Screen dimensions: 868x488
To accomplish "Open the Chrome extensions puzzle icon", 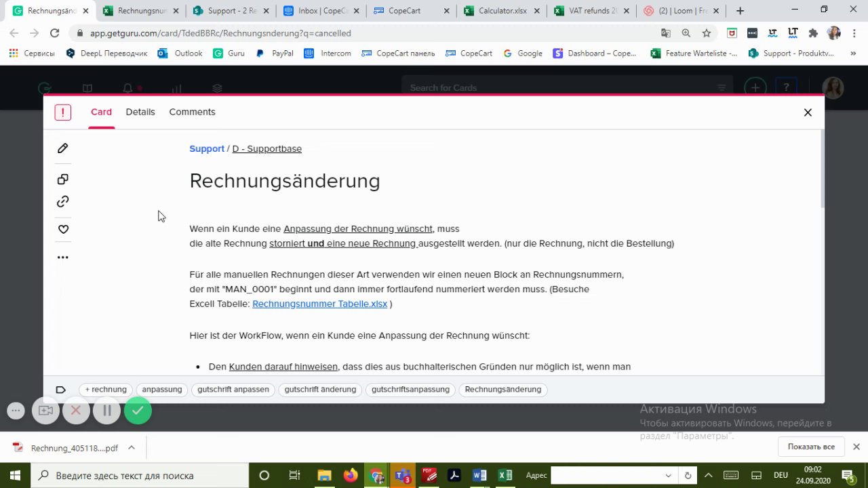I will coord(813,33).
